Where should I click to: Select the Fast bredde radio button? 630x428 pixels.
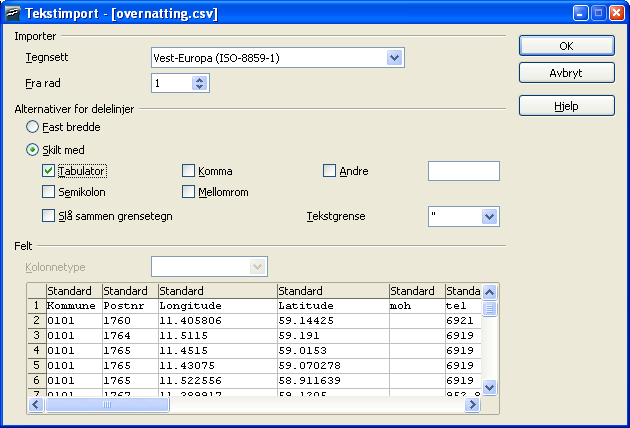(x=33, y=128)
